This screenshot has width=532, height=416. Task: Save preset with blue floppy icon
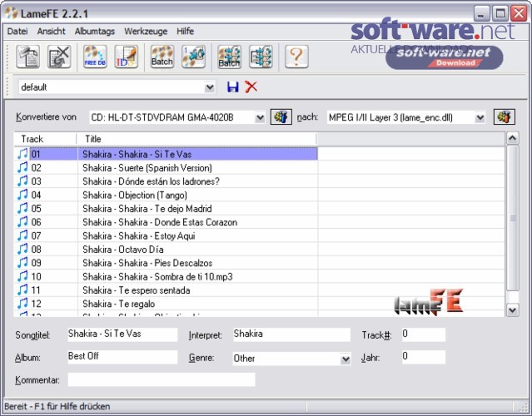pos(233,87)
